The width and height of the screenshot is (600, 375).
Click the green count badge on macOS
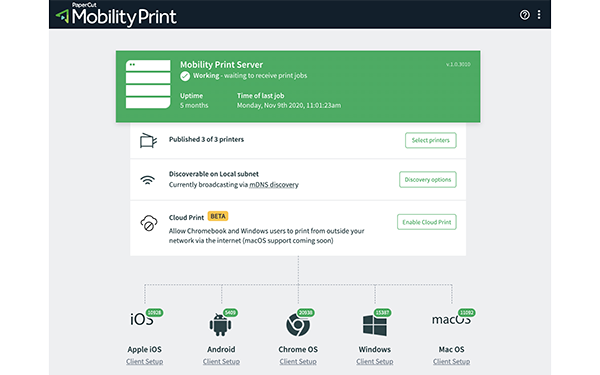click(466, 313)
